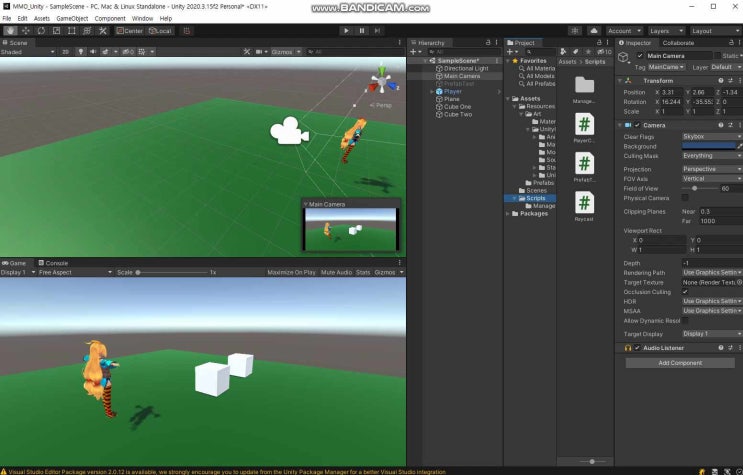Search by type icon in Project panel

click(x=563, y=52)
